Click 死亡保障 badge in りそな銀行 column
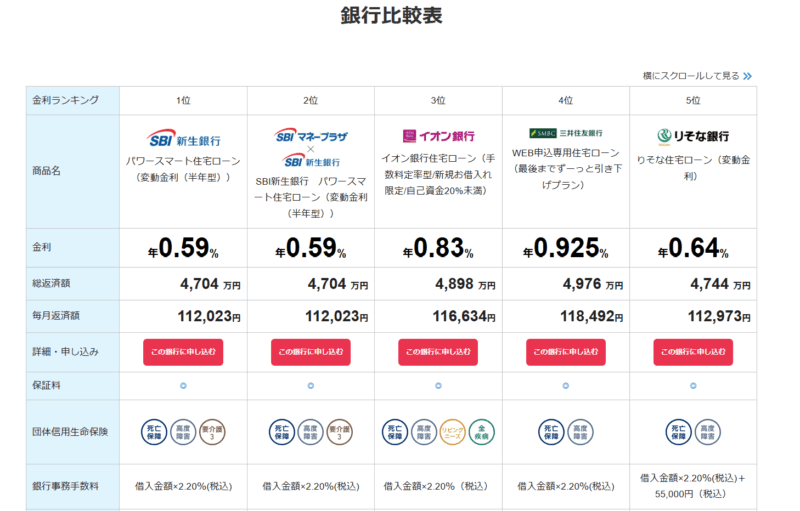Screen dimensions: 800x511 [x=679, y=431]
